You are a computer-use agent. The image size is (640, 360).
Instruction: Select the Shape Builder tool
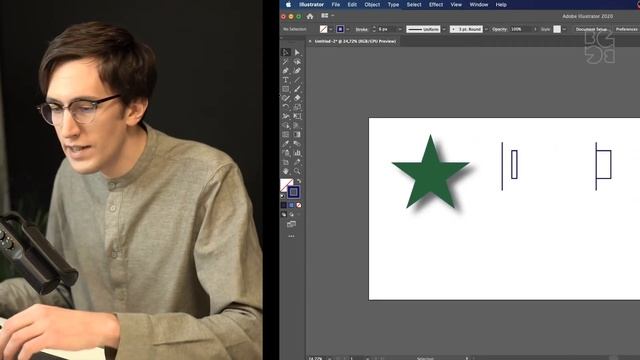[286, 125]
